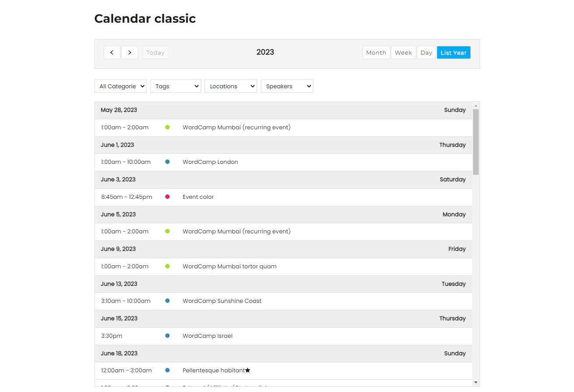Image resolution: width=574 pixels, height=392 pixels.
Task: Click the event list scrollbar thumb
Action: 476,142
